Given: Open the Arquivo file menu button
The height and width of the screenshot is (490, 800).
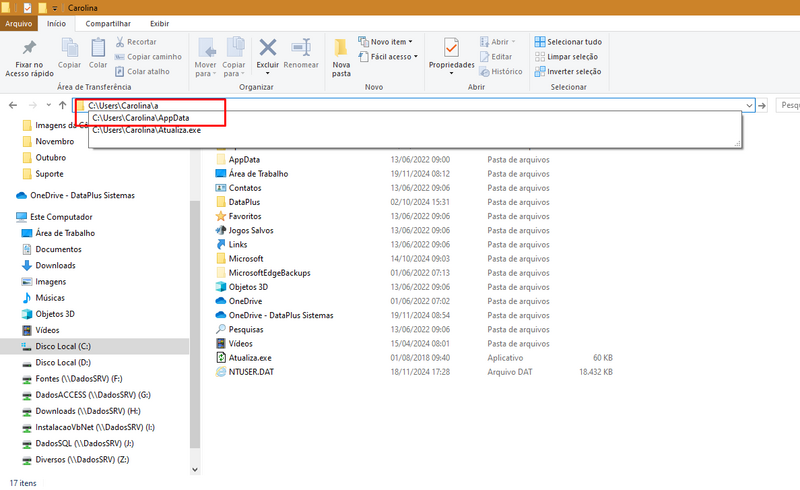Looking at the screenshot, I should coord(18,23).
